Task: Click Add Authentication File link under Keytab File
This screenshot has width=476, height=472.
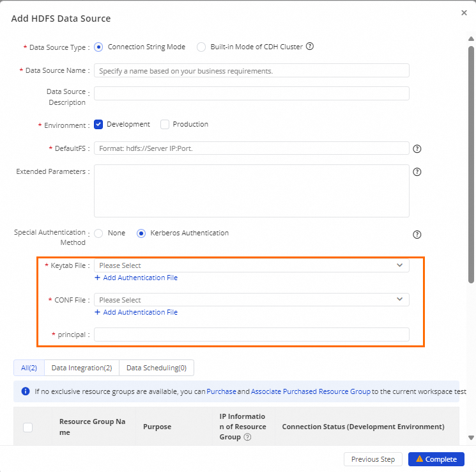Action: (140, 278)
